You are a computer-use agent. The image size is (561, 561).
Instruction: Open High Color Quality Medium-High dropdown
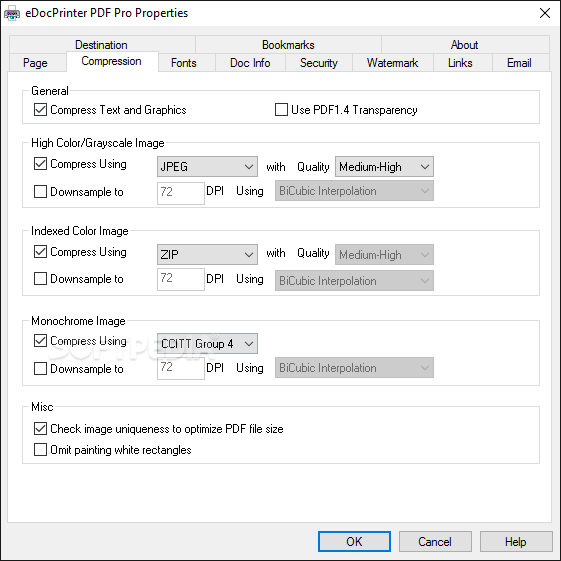[x=384, y=166]
